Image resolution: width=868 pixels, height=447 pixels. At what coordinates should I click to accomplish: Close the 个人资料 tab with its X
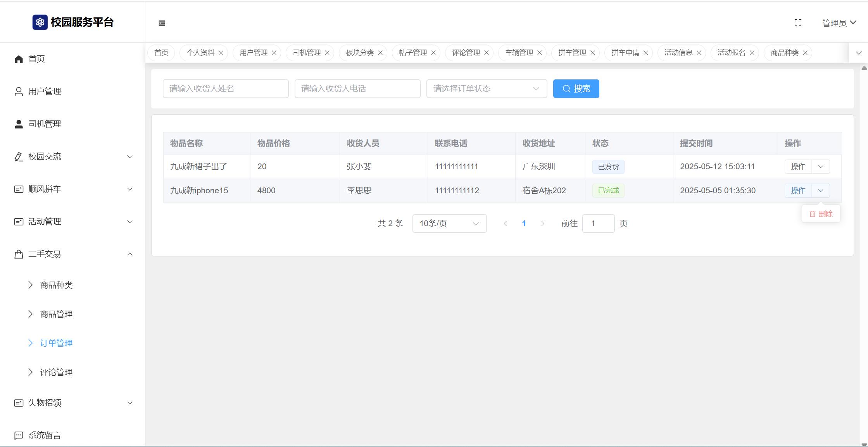pyautogui.click(x=221, y=53)
